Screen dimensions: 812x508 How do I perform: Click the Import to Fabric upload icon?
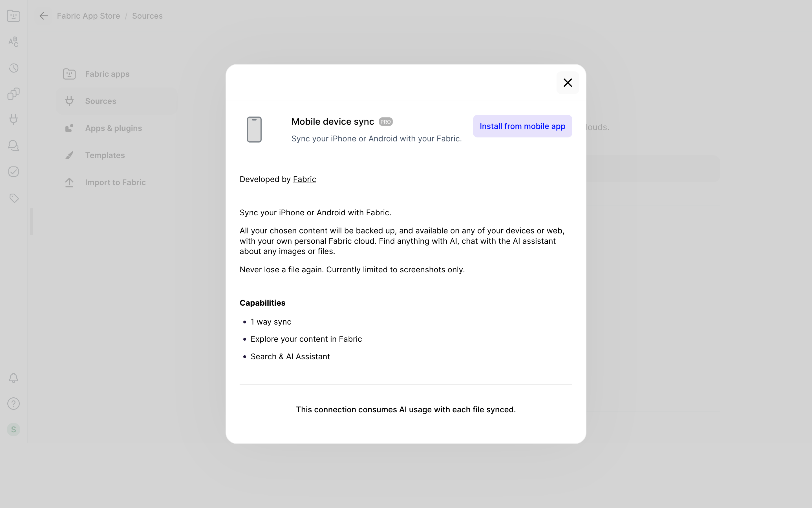(69, 182)
